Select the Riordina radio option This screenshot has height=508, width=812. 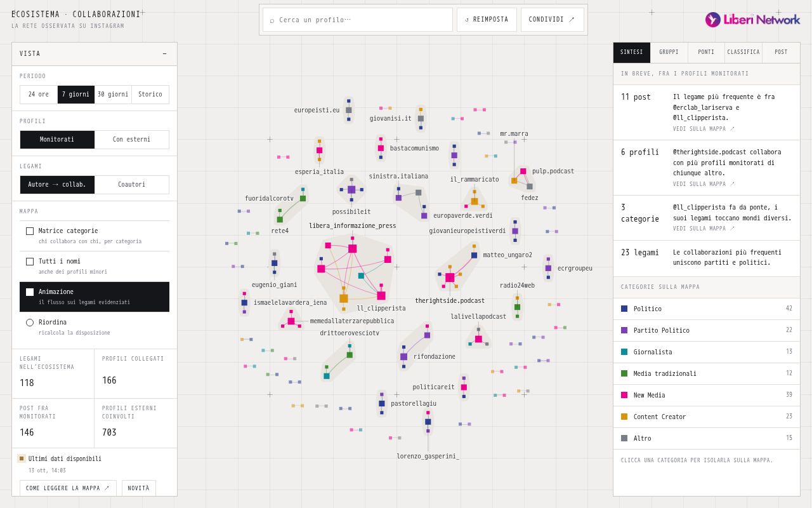pyautogui.click(x=30, y=323)
